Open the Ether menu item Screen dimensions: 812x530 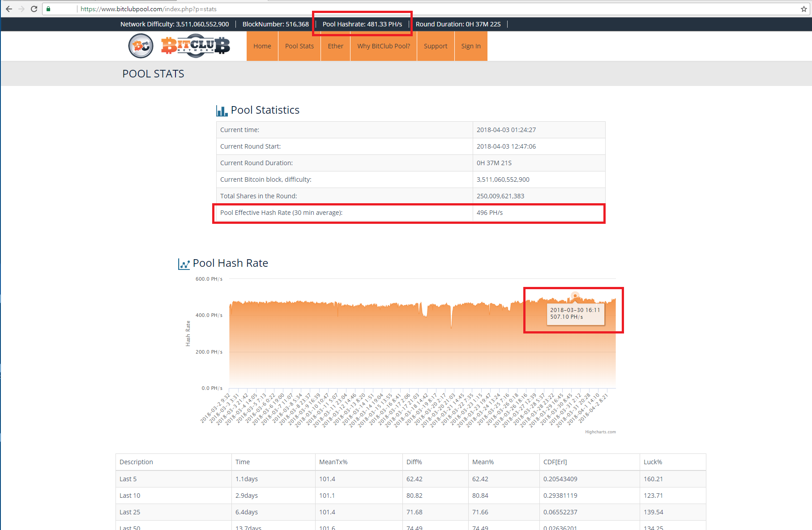point(336,46)
